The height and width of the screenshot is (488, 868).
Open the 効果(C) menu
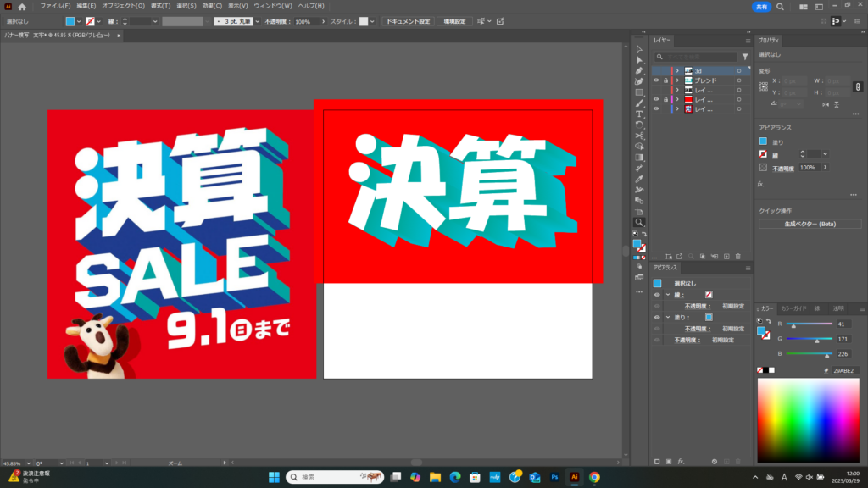coord(213,6)
